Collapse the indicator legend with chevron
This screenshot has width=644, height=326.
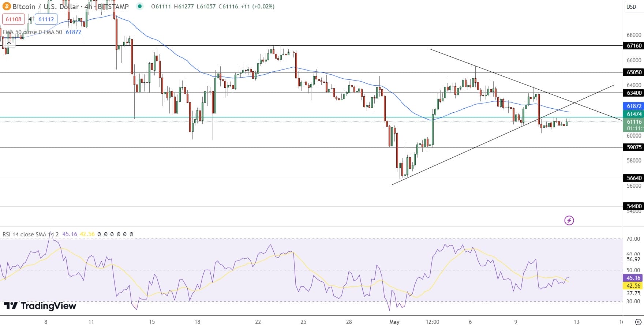9,43
